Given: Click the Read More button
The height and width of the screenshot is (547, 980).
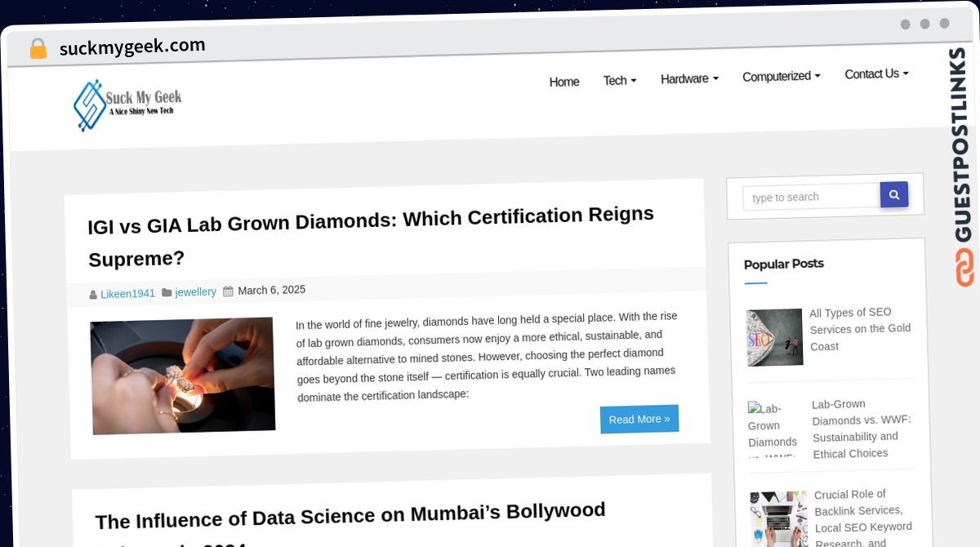Looking at the screenshot, I should pyautogui.click(x=639, y=419).
